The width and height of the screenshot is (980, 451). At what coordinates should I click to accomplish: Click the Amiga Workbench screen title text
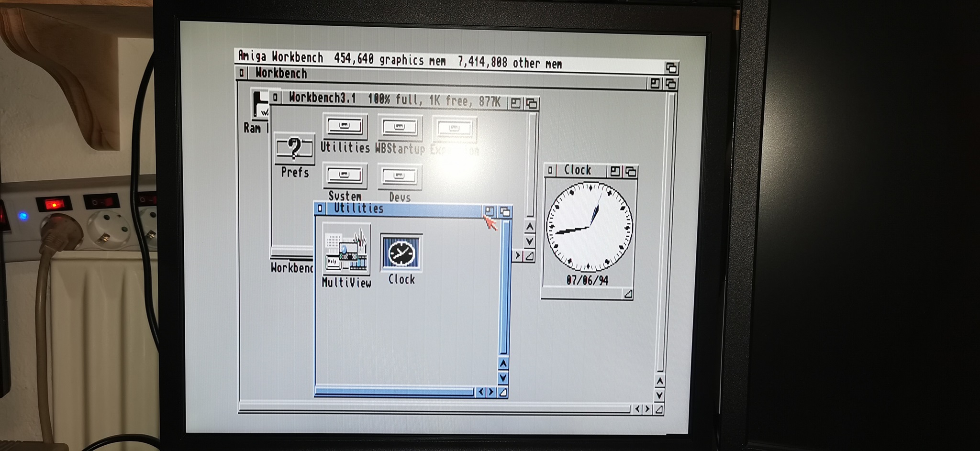[281, 56]
